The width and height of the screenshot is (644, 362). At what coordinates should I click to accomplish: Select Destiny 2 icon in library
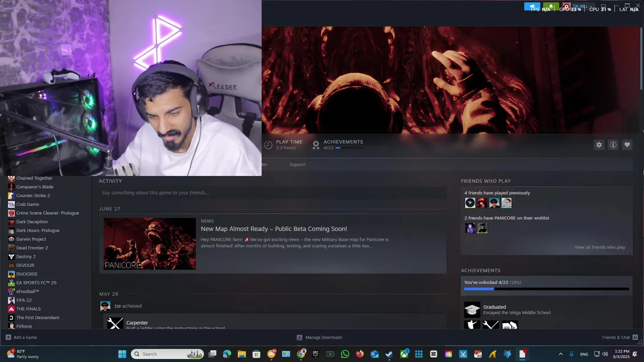11,256
